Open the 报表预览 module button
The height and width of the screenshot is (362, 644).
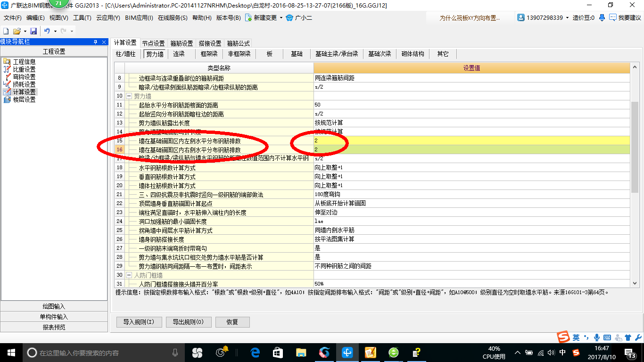[x=54, y=327]
